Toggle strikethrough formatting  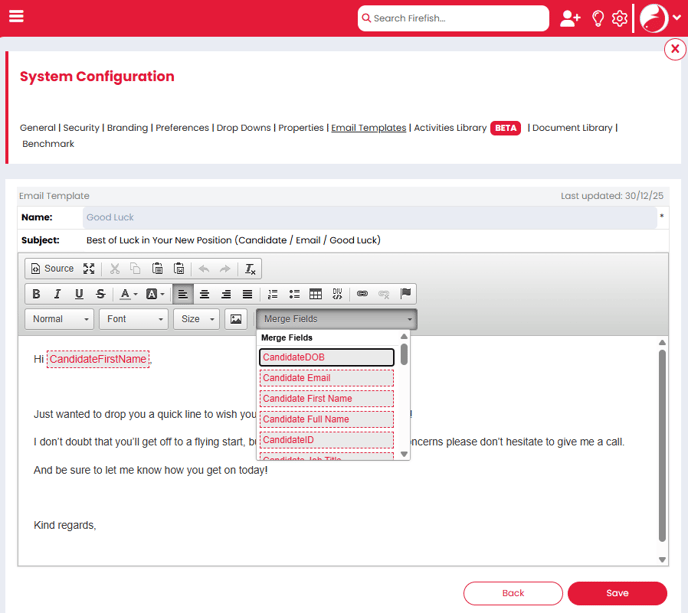[x=100, y=294]
